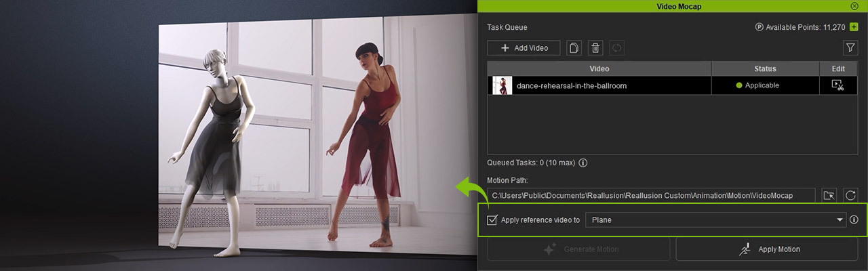Select the dance-rehearsal-in-the-ballroom task row
868x271 pixels.
click(610, 85)
